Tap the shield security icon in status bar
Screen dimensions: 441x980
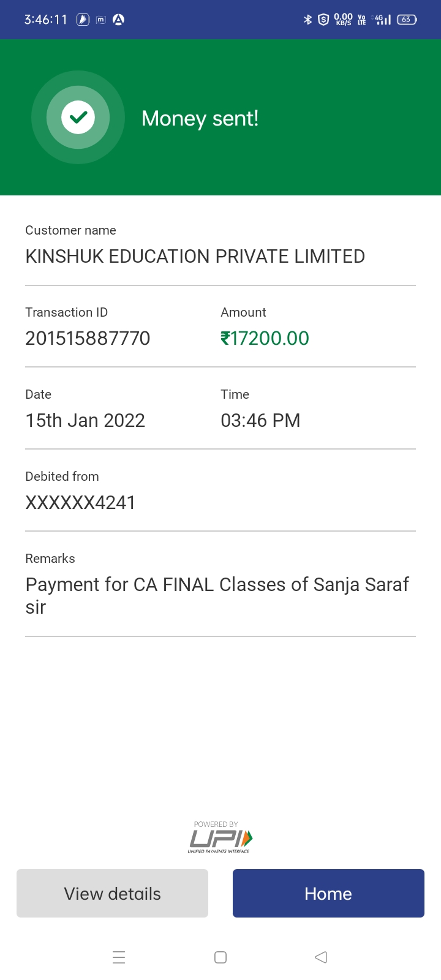(323, 20)
